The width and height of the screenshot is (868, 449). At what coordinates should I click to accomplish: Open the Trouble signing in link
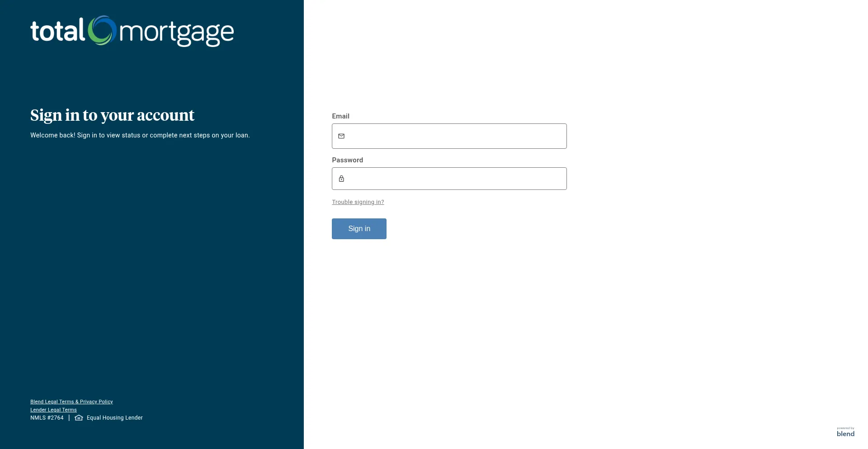pos(358,202)
